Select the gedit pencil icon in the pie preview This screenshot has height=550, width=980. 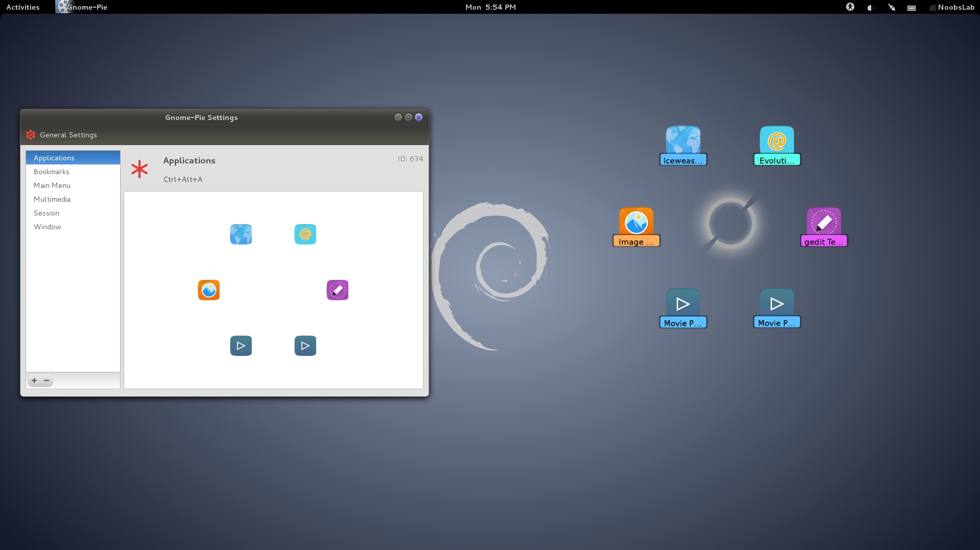(337, 290)
